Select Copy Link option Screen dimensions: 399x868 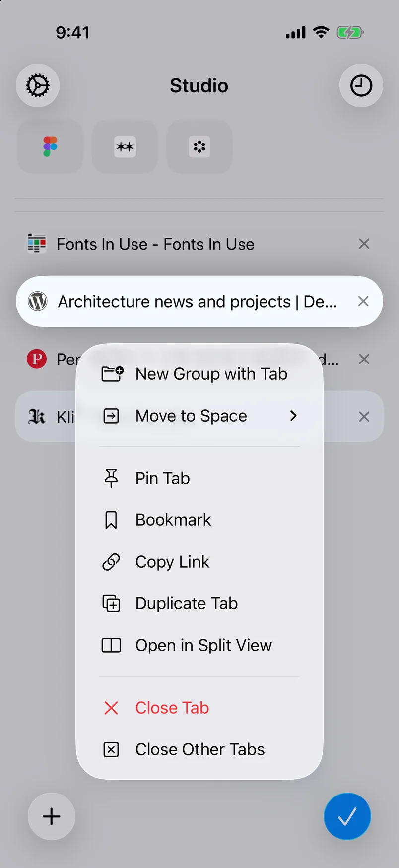(x=199, y=562)
